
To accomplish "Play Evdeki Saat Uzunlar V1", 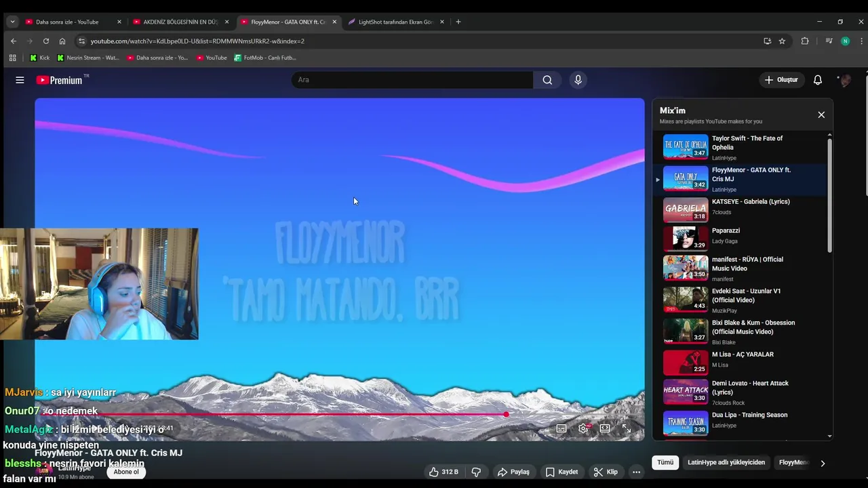I will [740, 300].
